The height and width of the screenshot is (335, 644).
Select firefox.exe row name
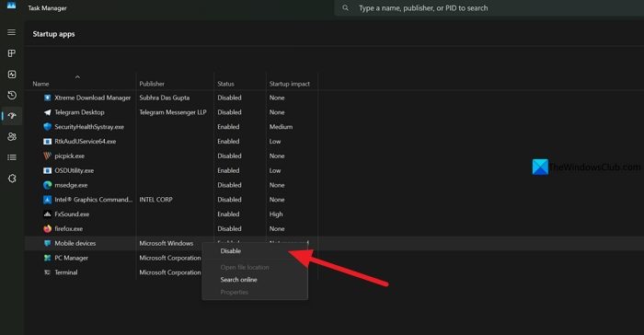pos(69,228)
